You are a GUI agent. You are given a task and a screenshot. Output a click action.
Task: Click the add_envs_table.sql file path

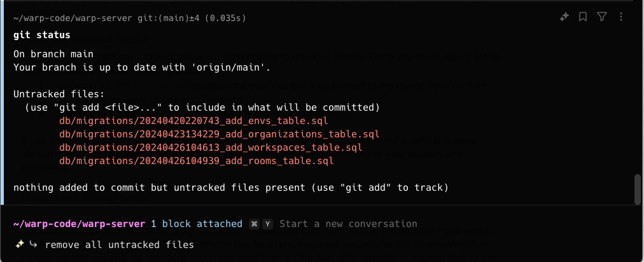193,120
